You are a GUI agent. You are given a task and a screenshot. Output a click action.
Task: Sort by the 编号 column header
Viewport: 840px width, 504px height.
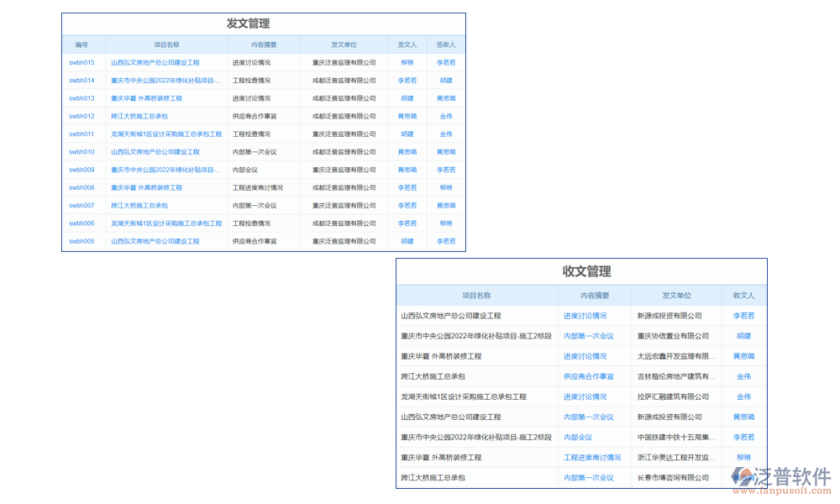pos(83,45)
